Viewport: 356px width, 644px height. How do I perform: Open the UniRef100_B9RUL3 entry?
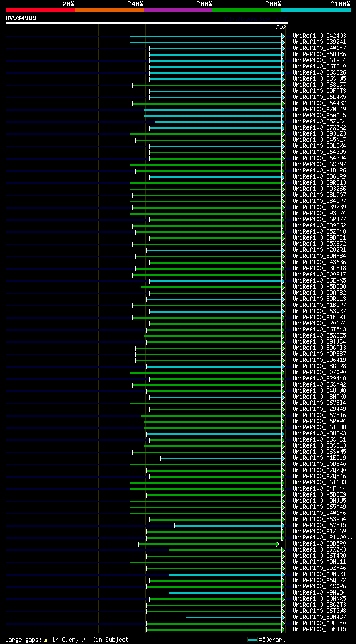(x=319, y=299)
